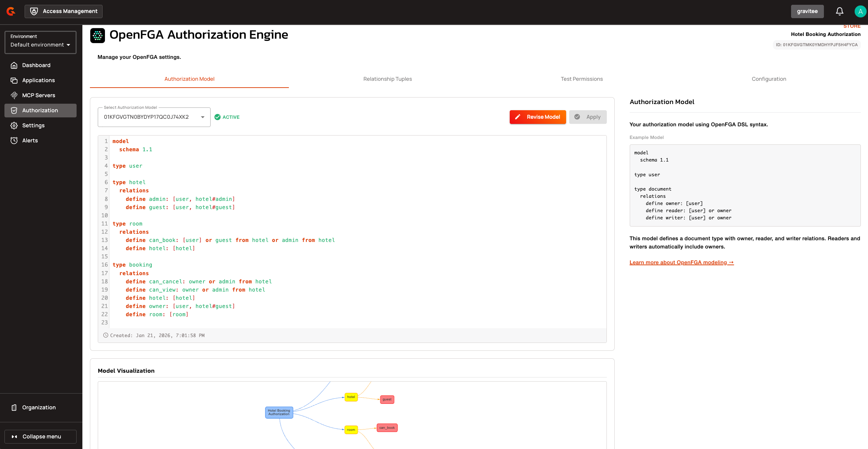
Task: Click the Gravitee logo icon
Action: [11, 11]
